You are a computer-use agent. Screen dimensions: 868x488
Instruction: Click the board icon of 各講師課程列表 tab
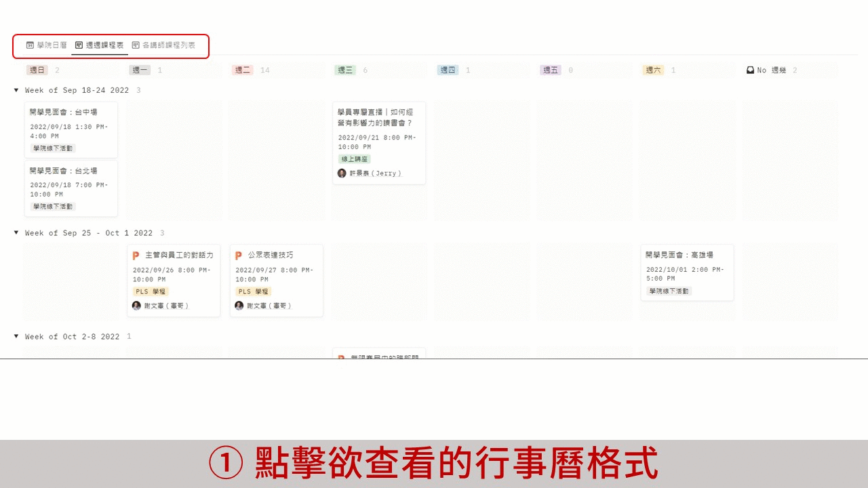136,45
